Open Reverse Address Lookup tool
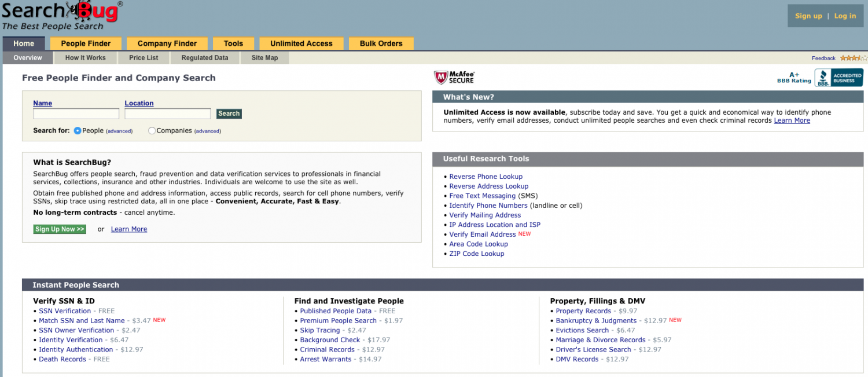 pyautogui.click(x=489, y=186)
